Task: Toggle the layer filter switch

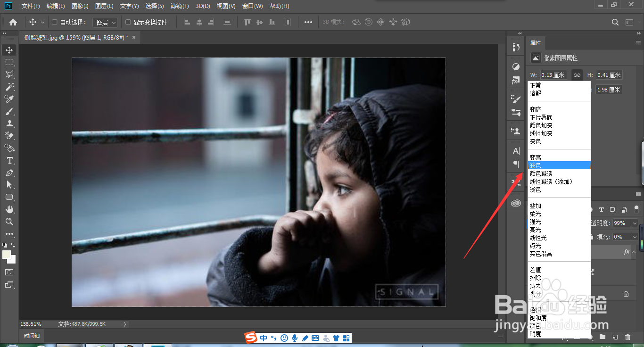Action: (x=636, y=209)
